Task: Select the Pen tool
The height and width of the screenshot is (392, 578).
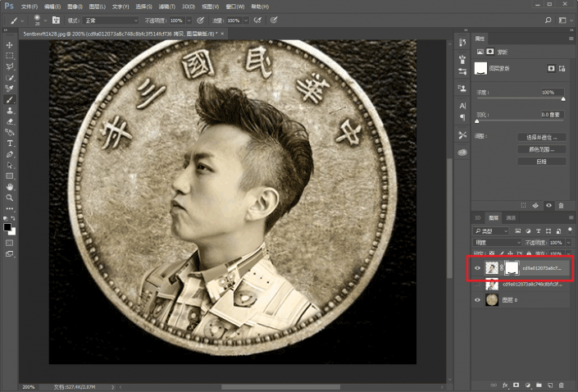Action: point(10,154)
